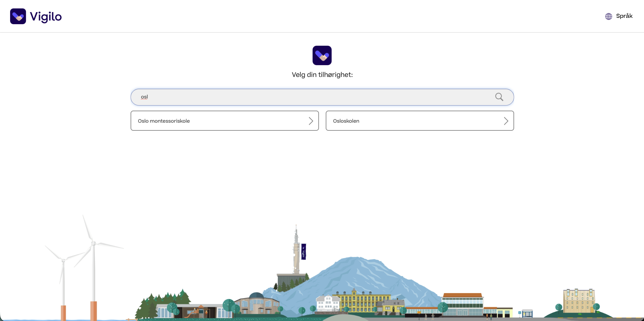Choose the Osloskolen result

(420, 121)
